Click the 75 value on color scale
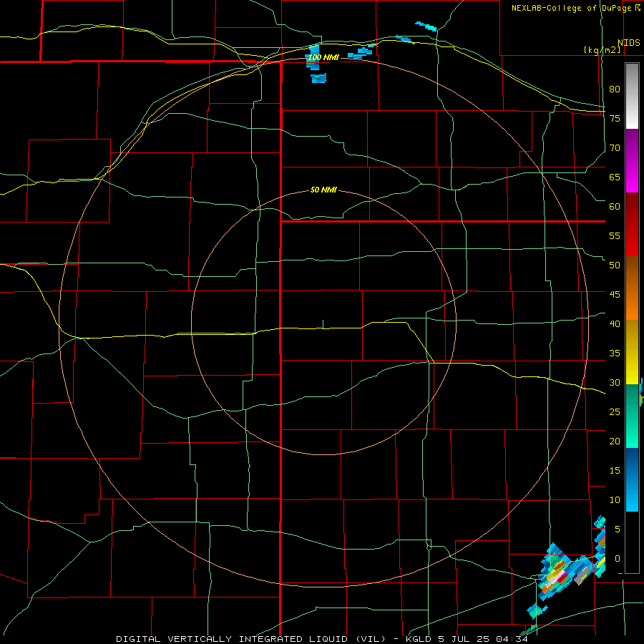The width and height of the screenshot is (644, 644). coord(615,119)
